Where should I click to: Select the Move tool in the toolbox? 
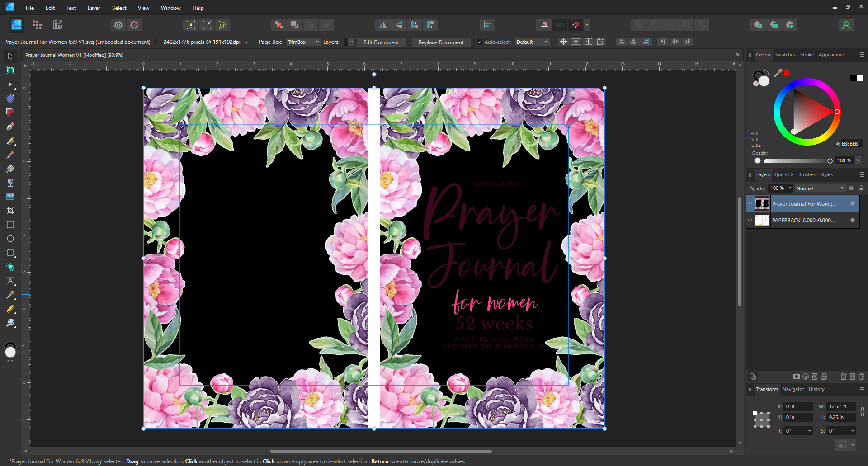10,56
